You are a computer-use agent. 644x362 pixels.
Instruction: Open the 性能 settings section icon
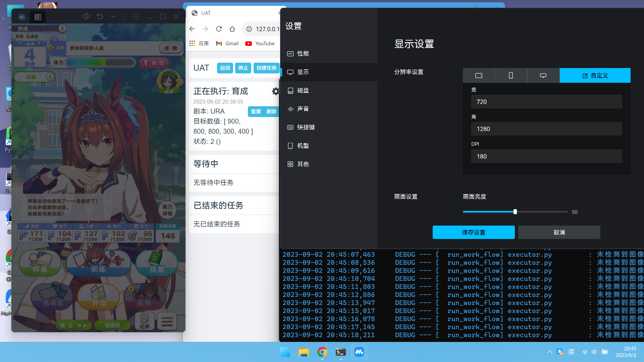[x=290, y=54]
